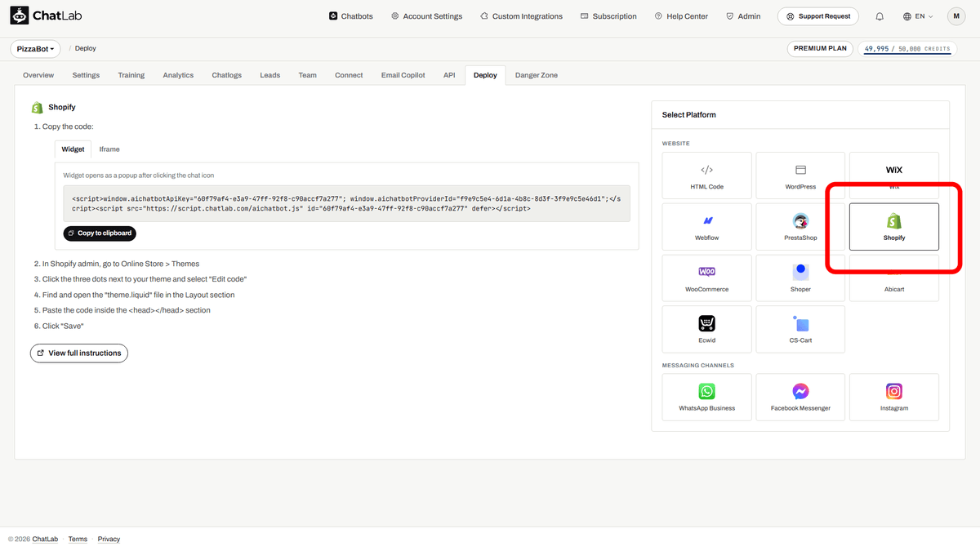Switch to Danger Zone tab
The width and height of the screenshot is (980, 551).
(x=537, y=75)
